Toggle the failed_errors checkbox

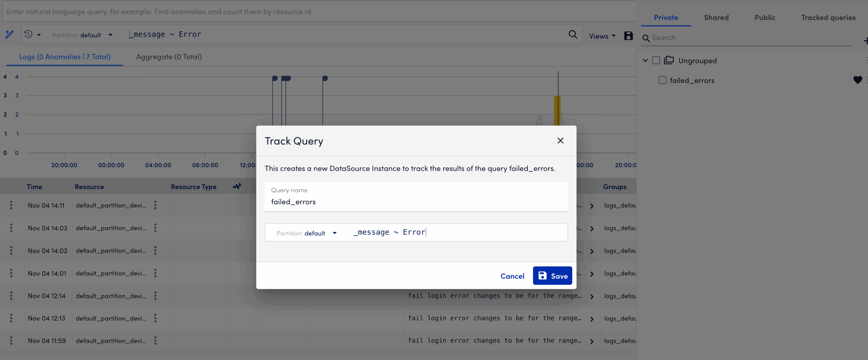(x=662, y=80)
